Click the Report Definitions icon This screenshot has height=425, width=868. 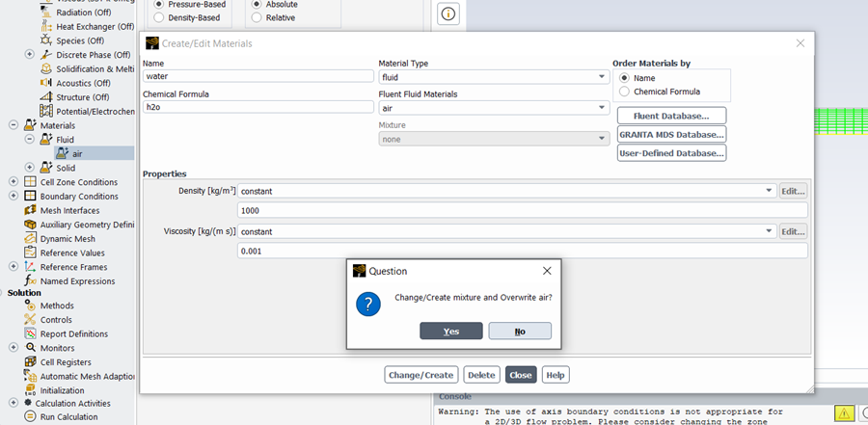pos(31,333)
